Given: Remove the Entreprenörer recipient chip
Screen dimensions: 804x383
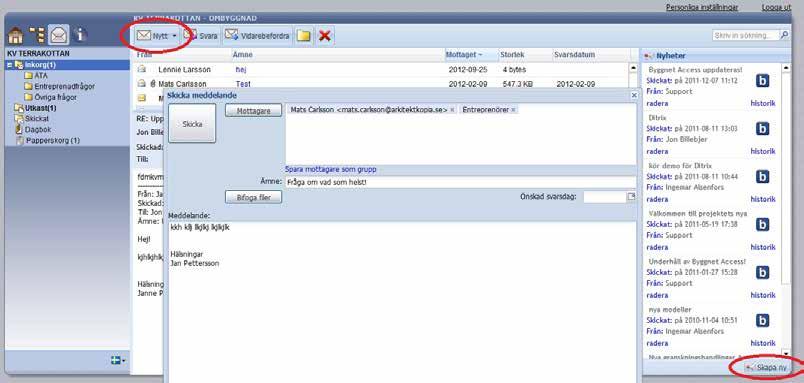Looking at the screenshot, I should tap(513, 110).
